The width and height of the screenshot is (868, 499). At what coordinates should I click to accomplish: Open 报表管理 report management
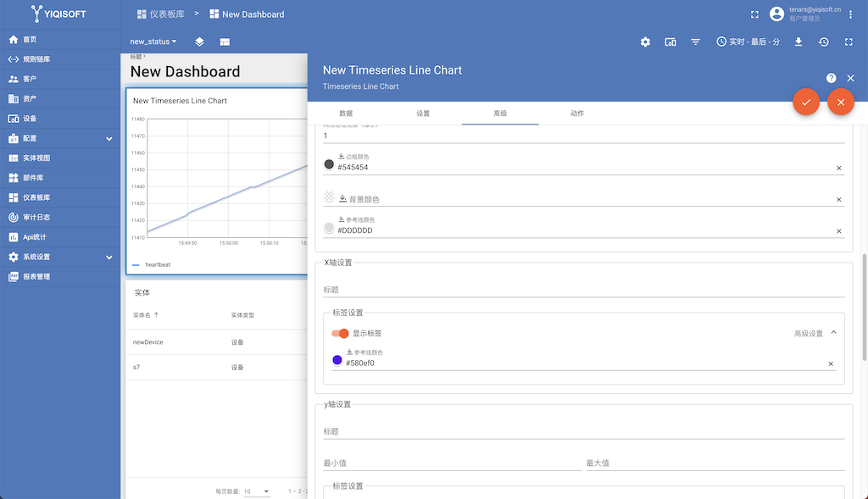tap(60, 276)
